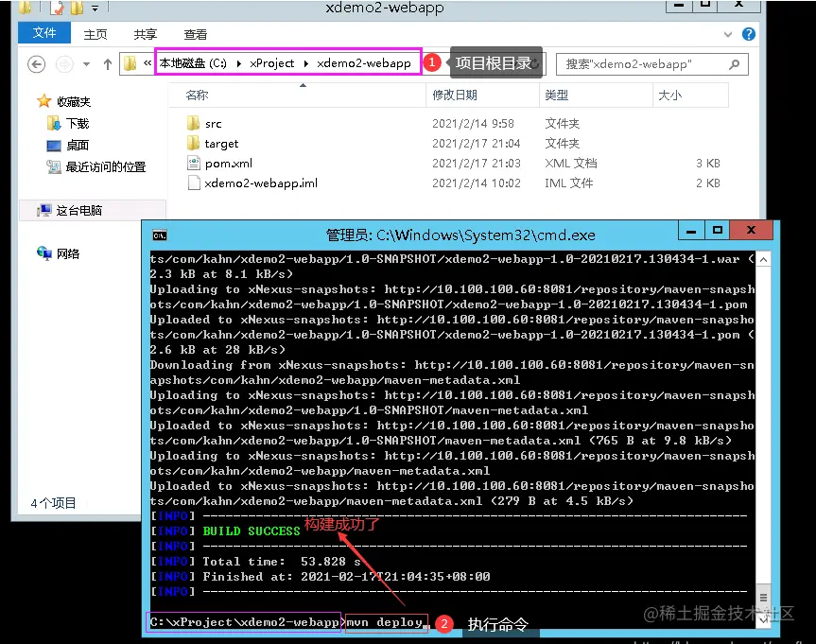Click the search magnifier icon
816x644 pixels.
(x=735, y=64)
